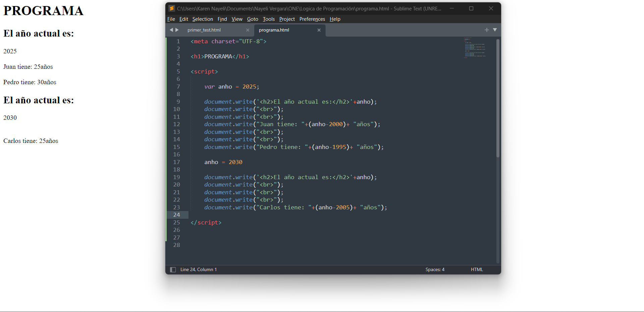Click the 'Pedro tiene:' document.write code line

294,147
